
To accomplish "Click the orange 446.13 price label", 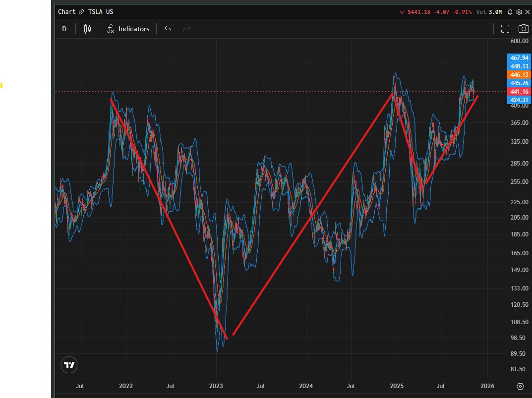I will pos(519,75).
